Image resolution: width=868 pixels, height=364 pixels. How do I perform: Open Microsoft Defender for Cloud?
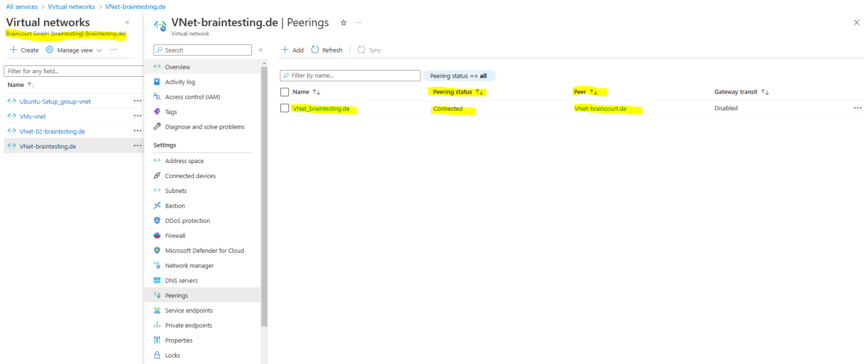tap(205, 250)
